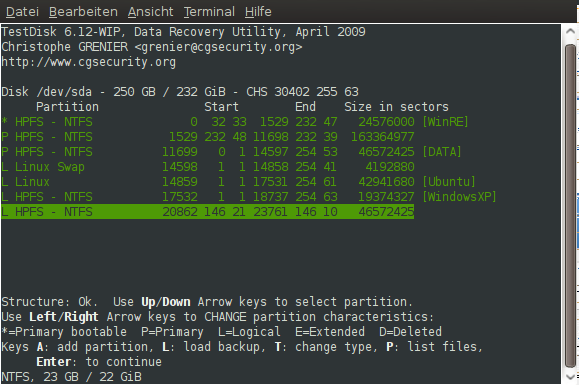The height and width of the screenshot is (385, 579).
Task: Click the highlighted NTFS partition row
Action: (208, 212)
